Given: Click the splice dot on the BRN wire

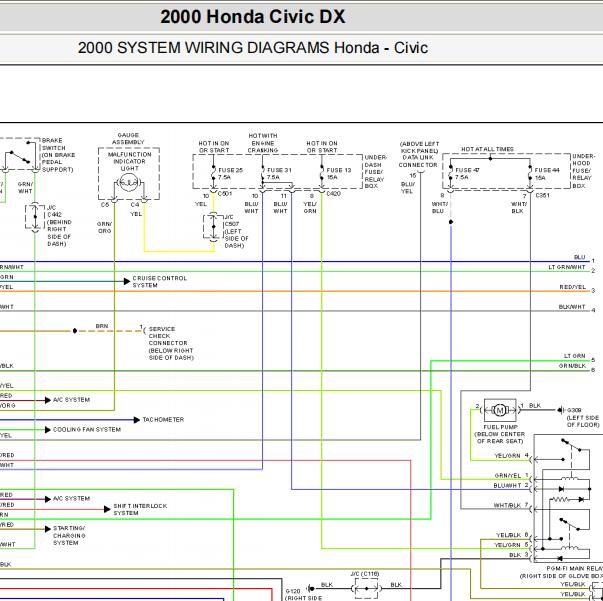Looking at the screenshot, I should tap(75, 331).
